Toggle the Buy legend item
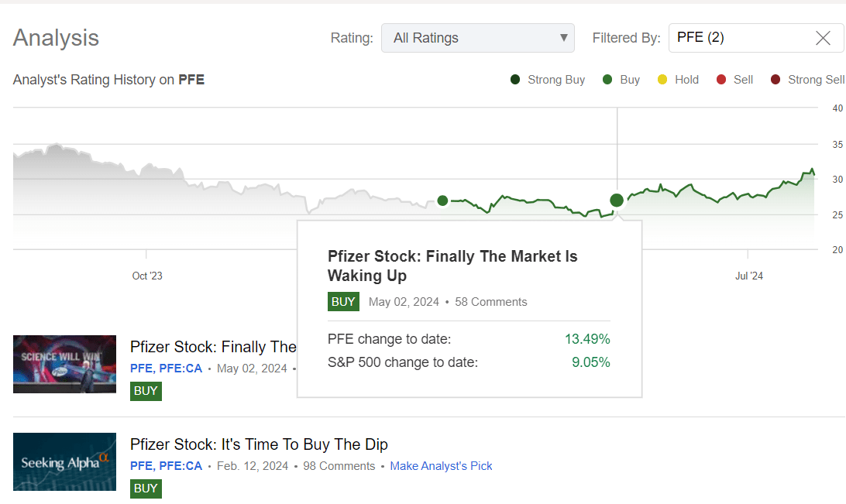Screen dimensions: 846x504 [x=622, y=80]
